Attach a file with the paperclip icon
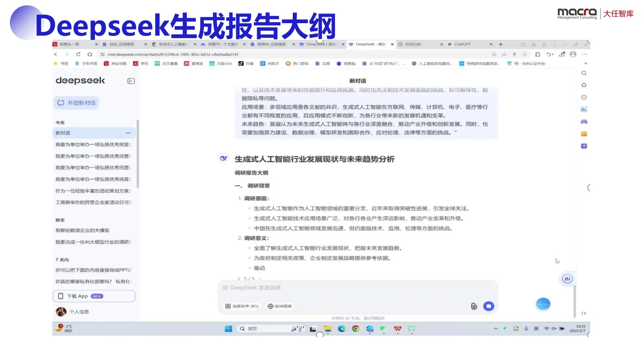Image resolution: width=644 pixels, height=346 pixels. [x=474, y=306]
